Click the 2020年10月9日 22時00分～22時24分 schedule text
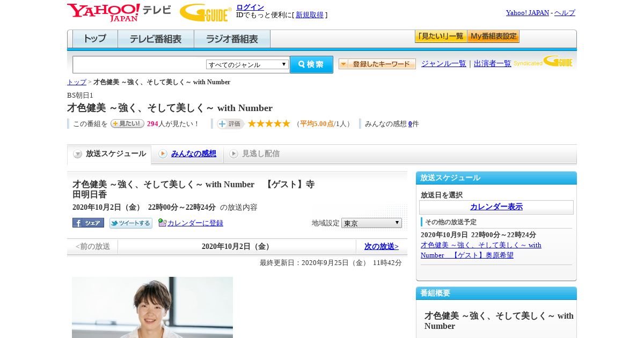 [x=478, y=235]
